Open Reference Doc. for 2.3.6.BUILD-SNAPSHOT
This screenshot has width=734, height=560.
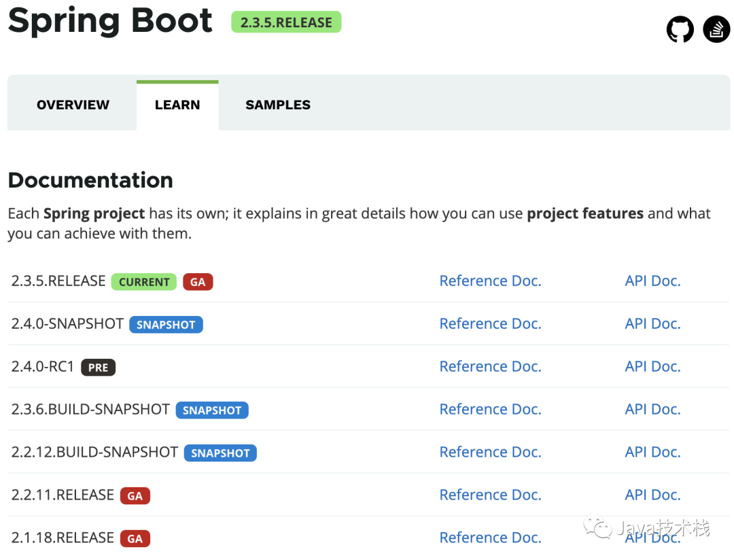pyautogui.click(x=490, y=409)
